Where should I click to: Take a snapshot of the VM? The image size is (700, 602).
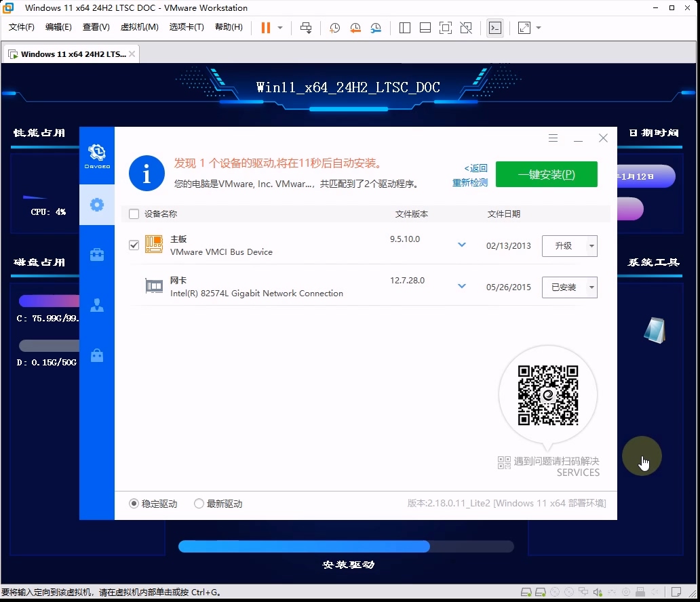pyautogui.click(x=334, y=28)
